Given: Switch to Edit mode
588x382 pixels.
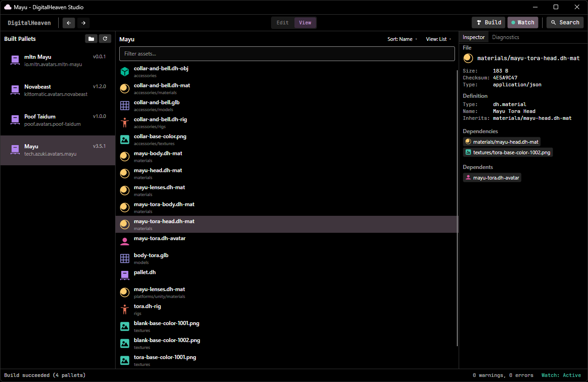Looking at the screenshot, I should pyautogui.click(x=282, y=22).
